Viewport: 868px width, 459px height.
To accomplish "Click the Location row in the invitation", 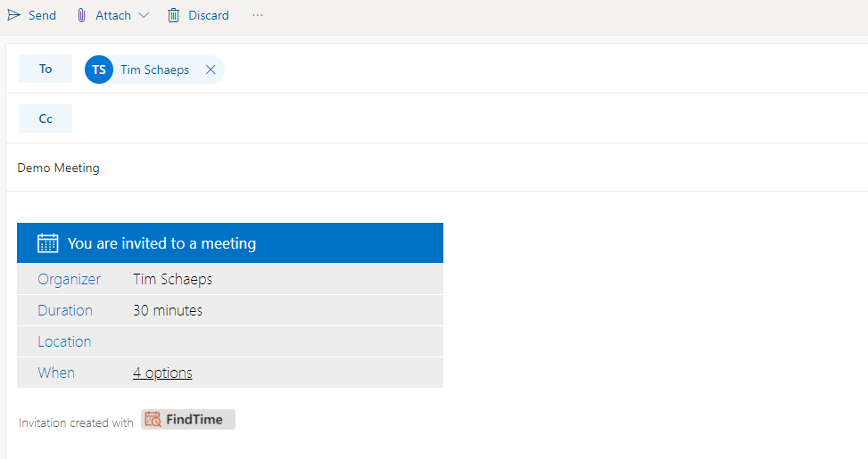I will tap(230, 341).
